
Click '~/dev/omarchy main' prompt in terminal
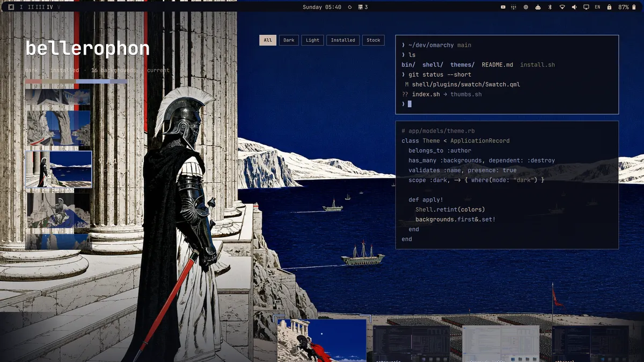436,45
